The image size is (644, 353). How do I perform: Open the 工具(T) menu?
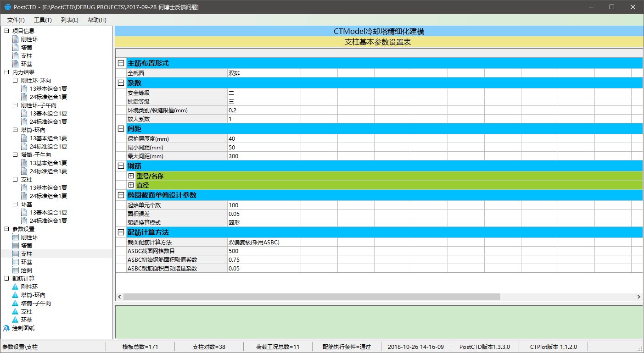pos(43,20)
